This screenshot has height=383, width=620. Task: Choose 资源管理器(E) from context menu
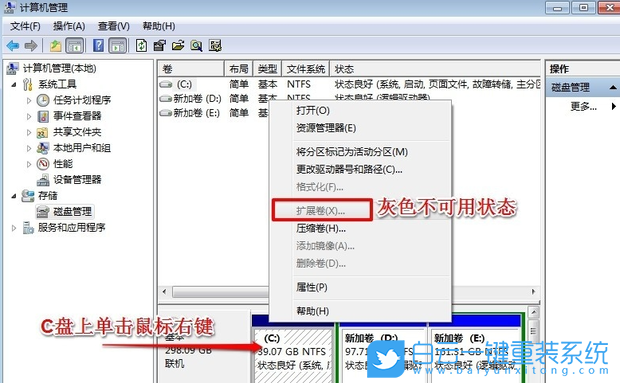click(360, 128)
